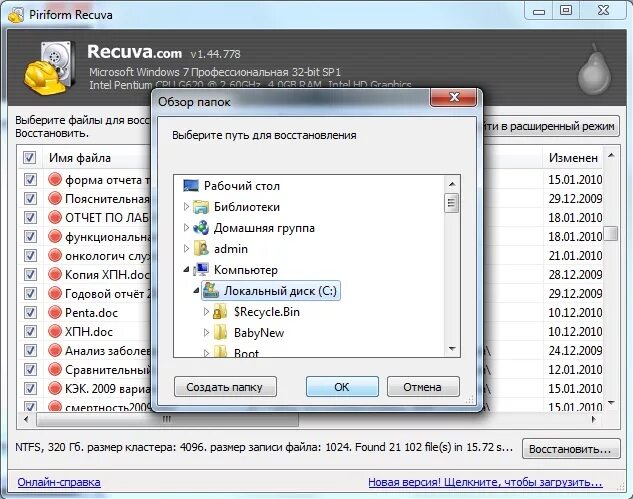
Task: Expand the Домашняя группа tree node
Action: pyautogui.click(x=186, y=228)
